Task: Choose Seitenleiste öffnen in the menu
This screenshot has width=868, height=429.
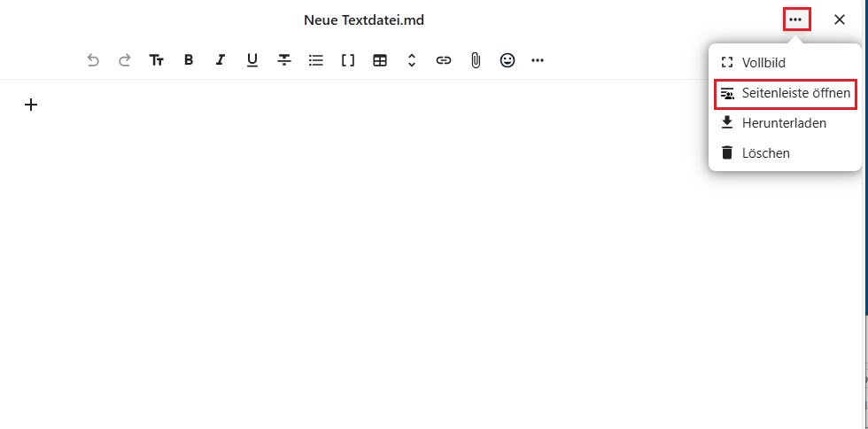Action: [x=785, y=93]
